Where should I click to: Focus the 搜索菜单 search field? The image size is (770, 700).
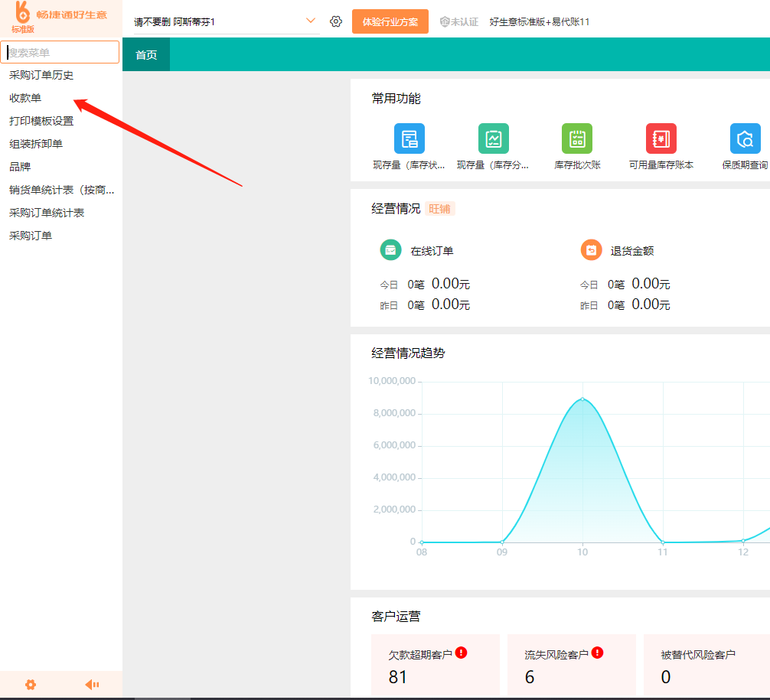pyautogui.click(x=61, y=52)
